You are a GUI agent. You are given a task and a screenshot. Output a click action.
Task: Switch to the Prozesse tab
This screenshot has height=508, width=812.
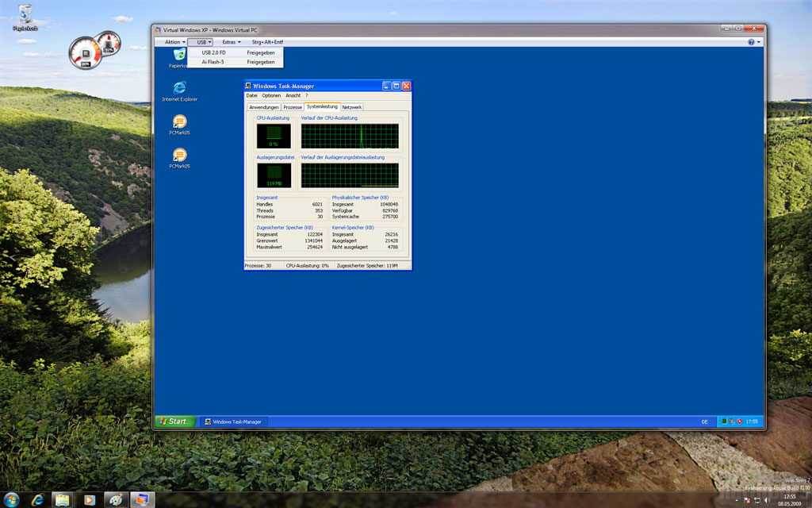293,106
